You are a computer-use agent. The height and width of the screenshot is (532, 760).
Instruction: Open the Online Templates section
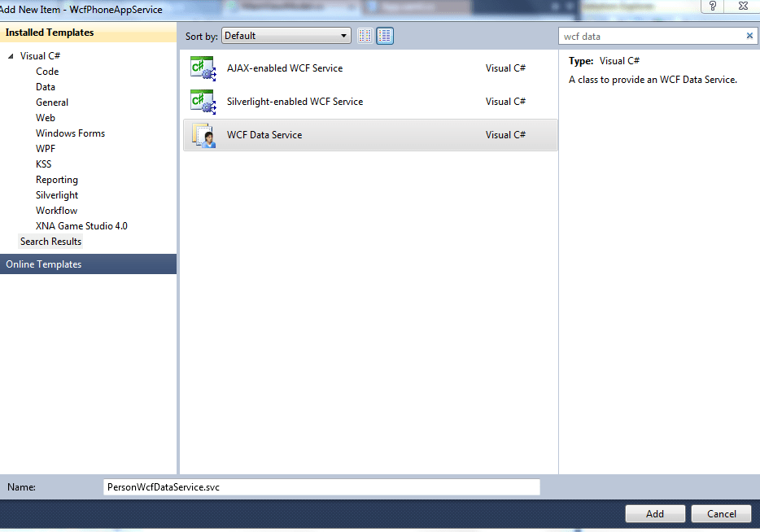88,264
